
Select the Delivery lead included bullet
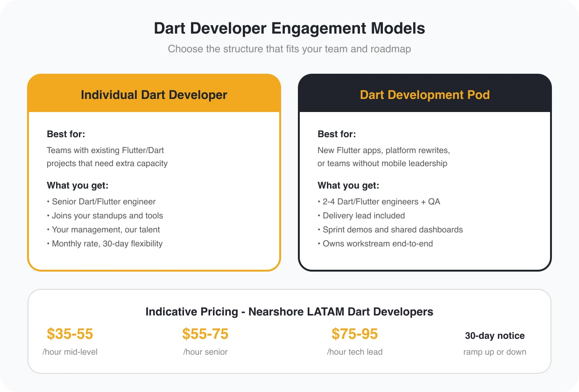coord(361,216)
